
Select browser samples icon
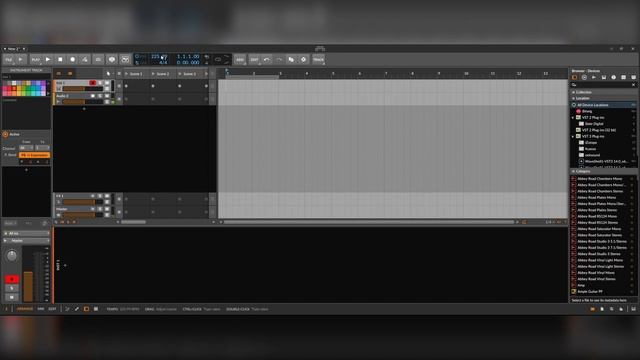pyautogui.click(x=604, y=77)
